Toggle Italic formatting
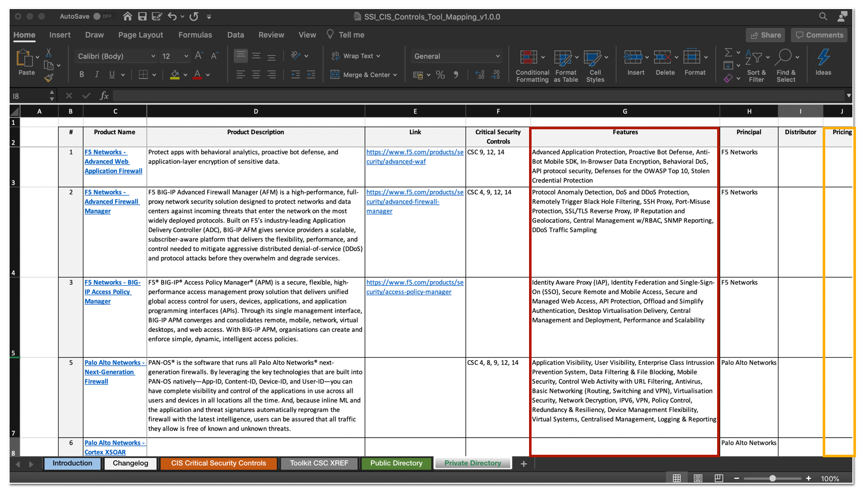Viewport: 868px width, 498px height. [97, 74]
